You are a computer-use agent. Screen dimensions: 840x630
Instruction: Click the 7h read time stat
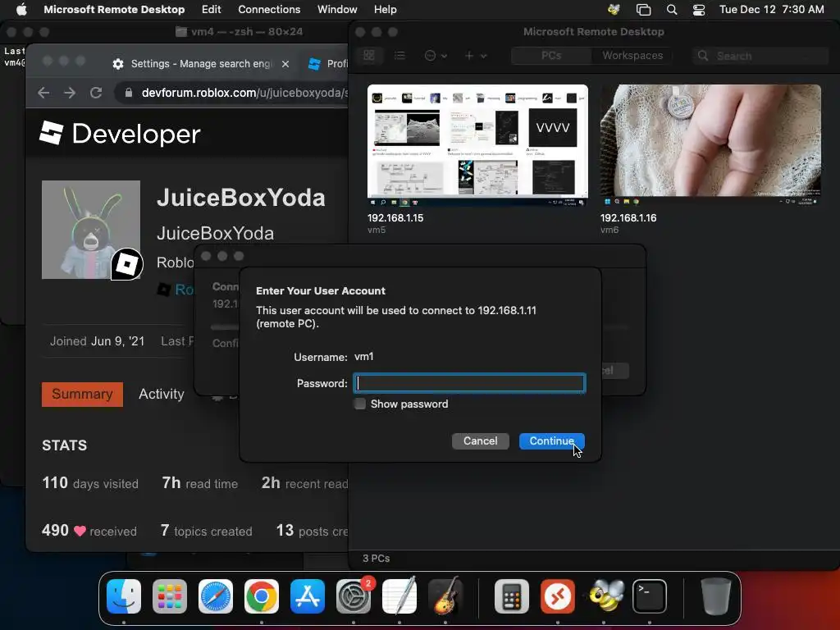coord(200,483)
